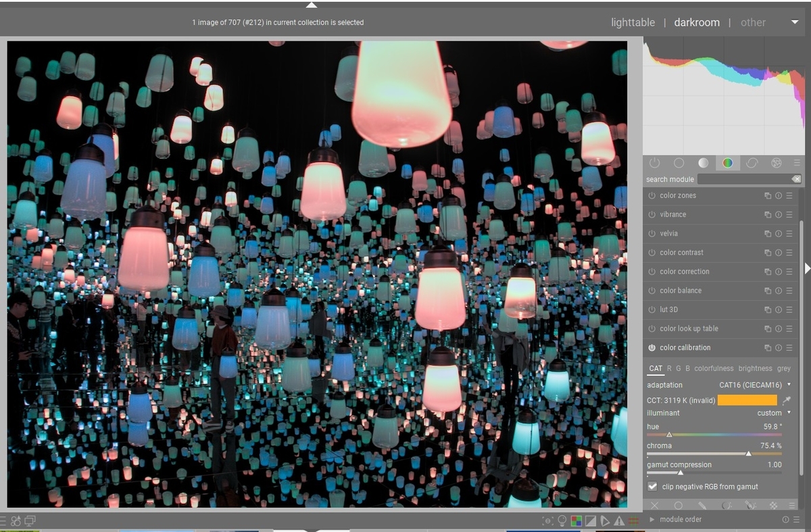Turn on the lut 3D module
Viewport: 811px width, 532px height.
tap(652, 309)
